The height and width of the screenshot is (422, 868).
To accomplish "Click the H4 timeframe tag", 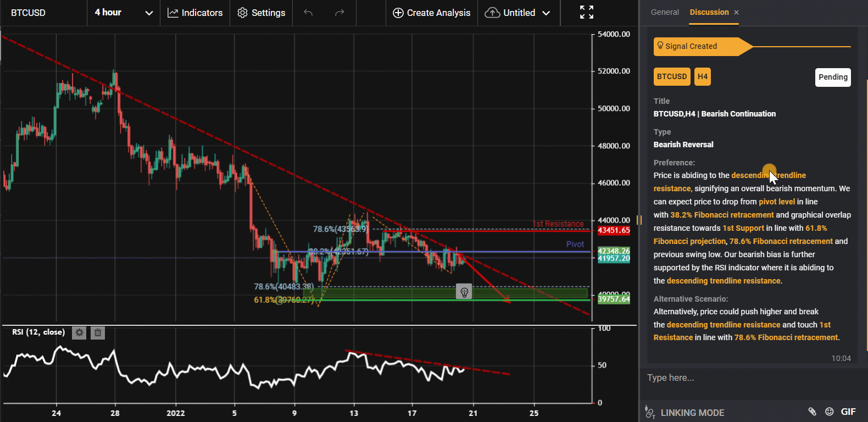I will pyautogui.click(x=703, y=76).
